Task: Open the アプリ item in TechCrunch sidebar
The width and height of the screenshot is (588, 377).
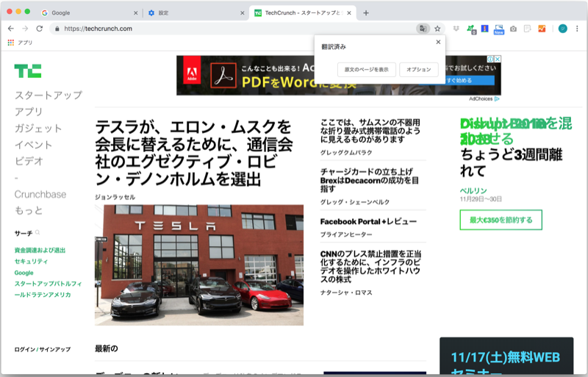Action: tap(29, 112)
